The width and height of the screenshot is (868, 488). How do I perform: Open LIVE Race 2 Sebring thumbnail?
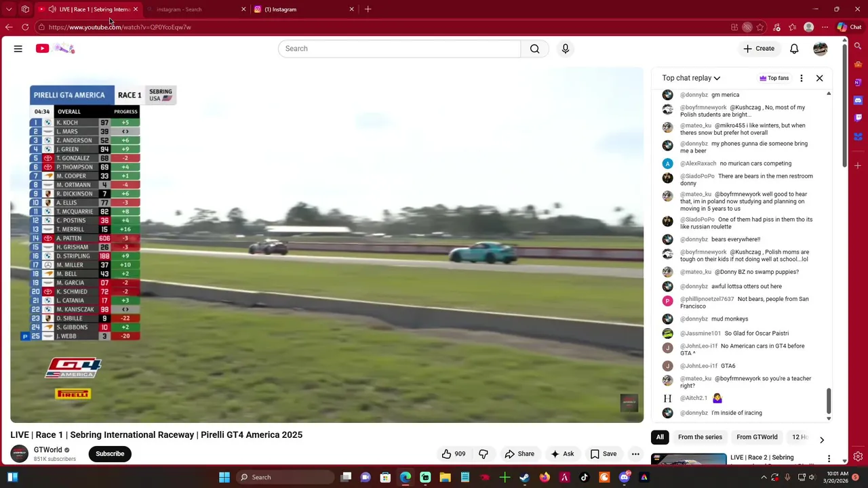click(688, 460)
